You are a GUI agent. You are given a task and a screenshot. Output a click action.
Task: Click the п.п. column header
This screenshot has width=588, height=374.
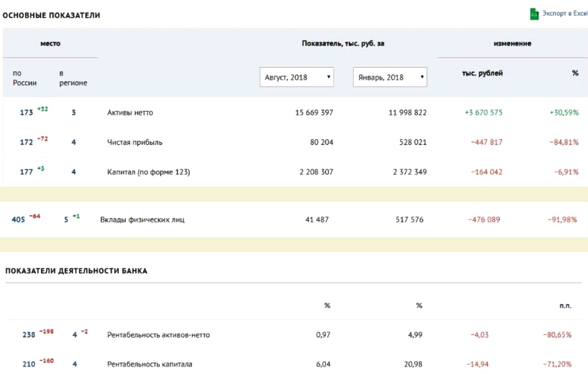[x=566, y=306]
